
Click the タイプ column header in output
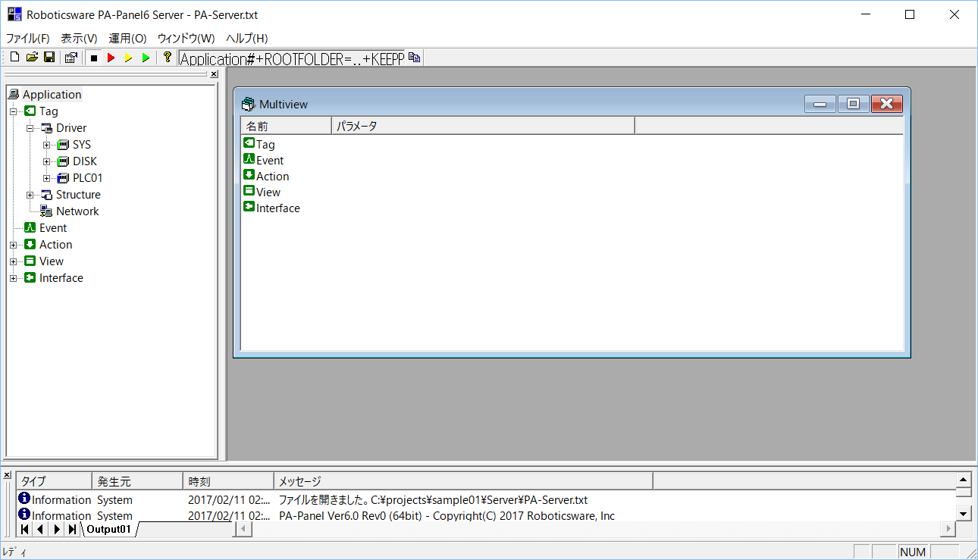point(53,481)
